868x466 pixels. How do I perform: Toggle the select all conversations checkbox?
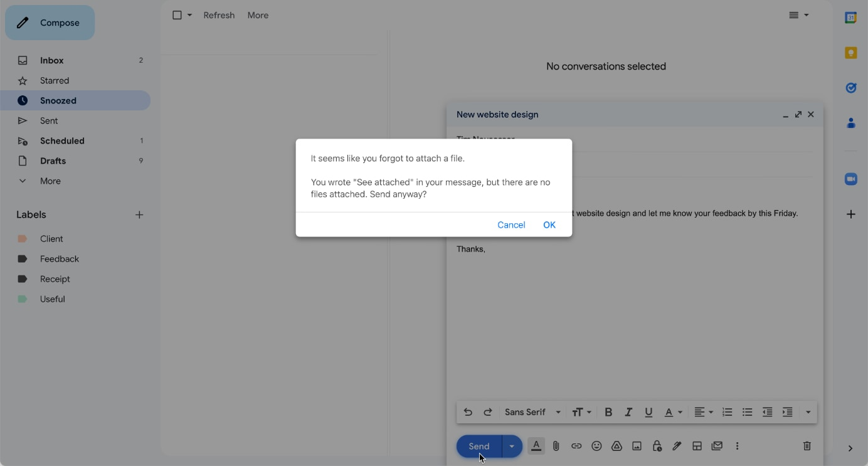[177, 15]
